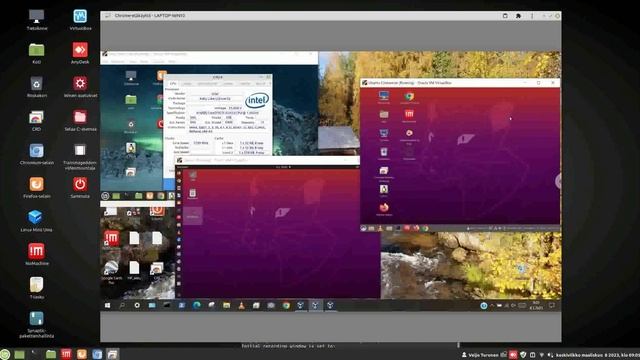
Task: Open Microsoft Edge from the Windows taskbar
Action: point(197,305)
